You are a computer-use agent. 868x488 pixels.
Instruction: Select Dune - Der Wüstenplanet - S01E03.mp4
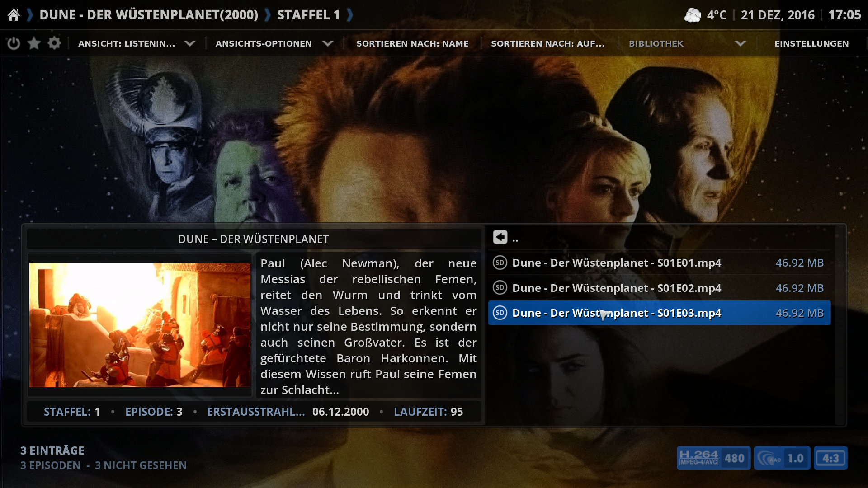(x=659, y=313)
